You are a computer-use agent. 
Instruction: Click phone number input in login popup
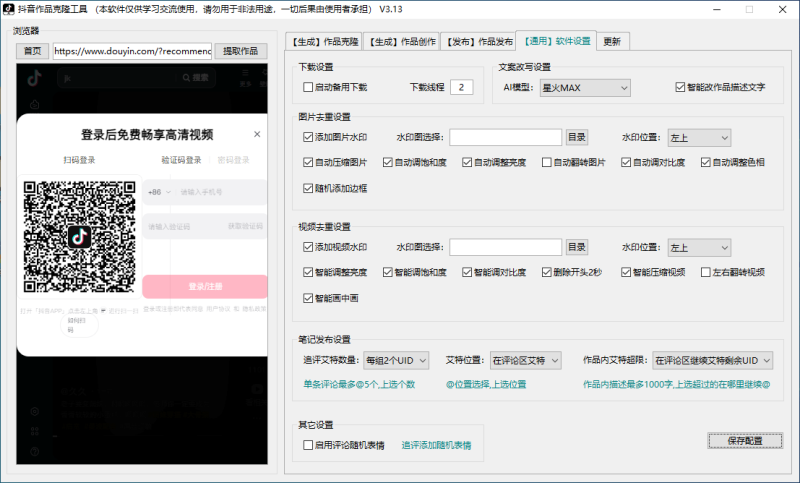[222, 192]
